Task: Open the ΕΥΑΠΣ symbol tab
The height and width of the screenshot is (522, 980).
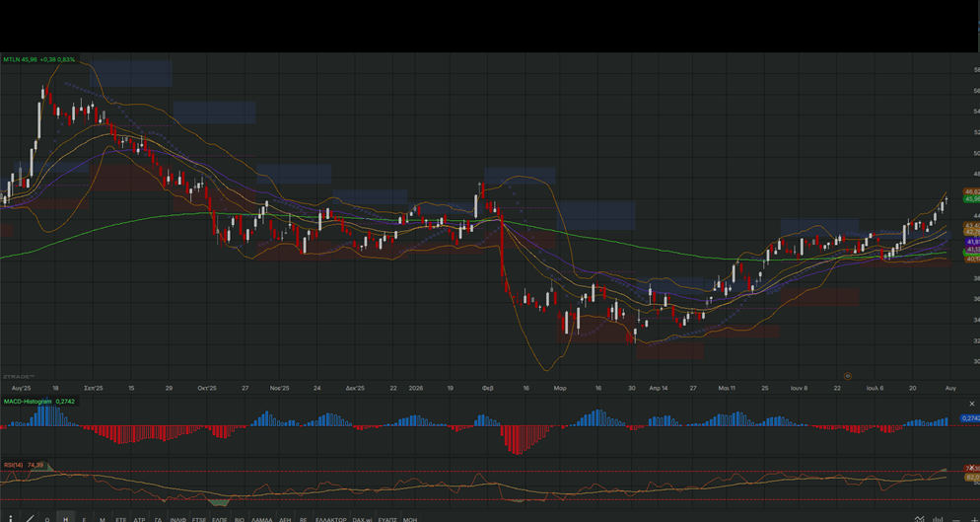Action: tap(387, 519)
